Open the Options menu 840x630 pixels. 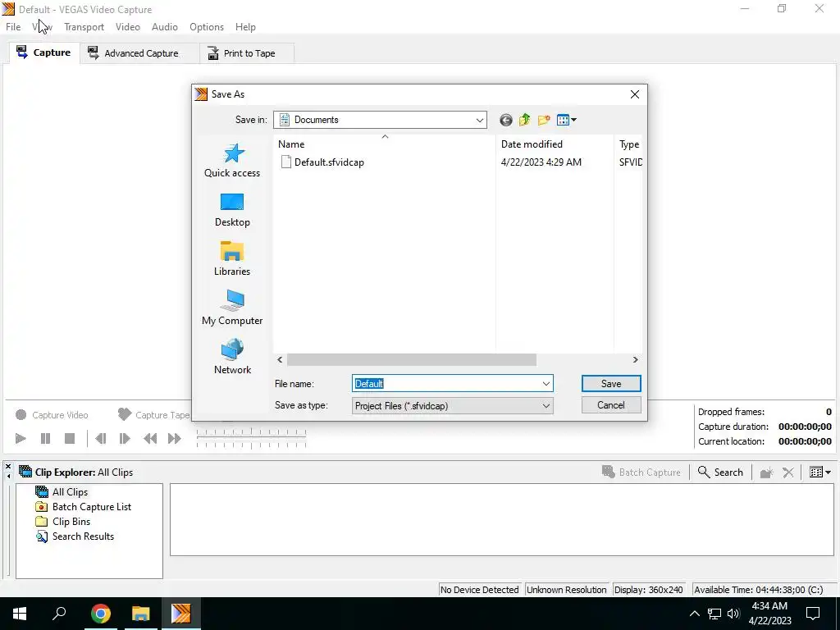pos(206,27)
